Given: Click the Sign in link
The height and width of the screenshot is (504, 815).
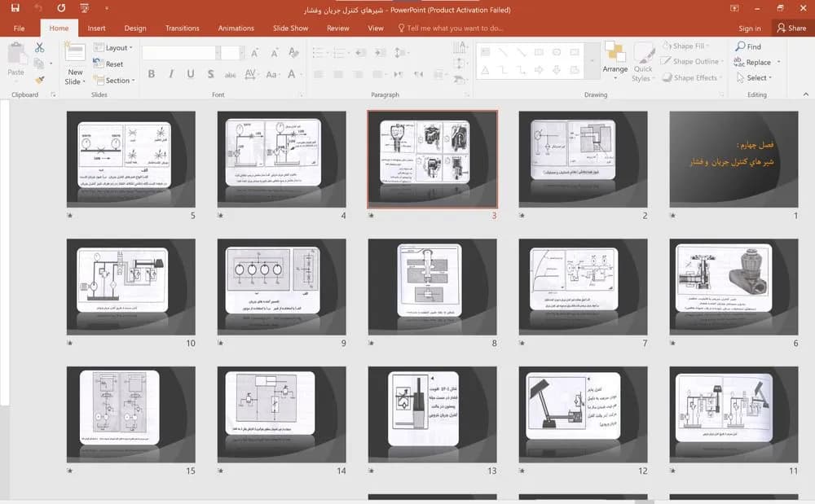Looking at the screenshot, I should point(750,28).
